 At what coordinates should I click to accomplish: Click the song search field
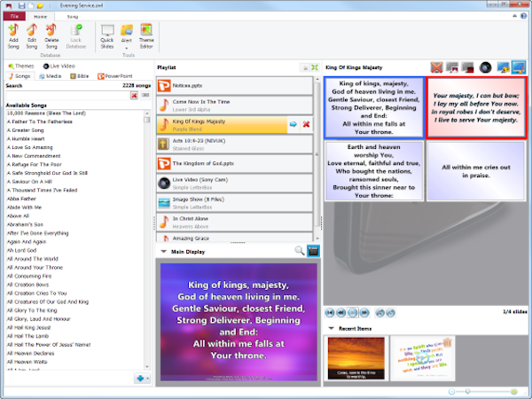(67, 96)
